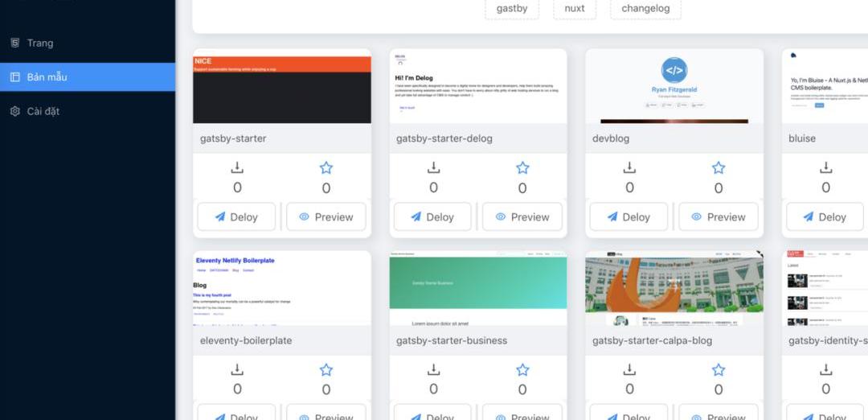Click the star icon on gatsby-starter card
The image size is (868, 420).
coord(325,168)
